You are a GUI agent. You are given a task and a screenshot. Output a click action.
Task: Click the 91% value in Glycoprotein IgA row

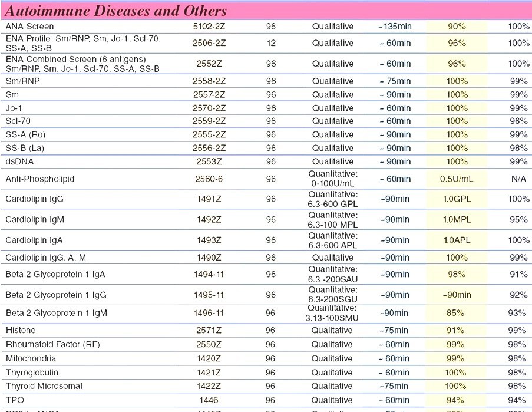pos(518,274)
